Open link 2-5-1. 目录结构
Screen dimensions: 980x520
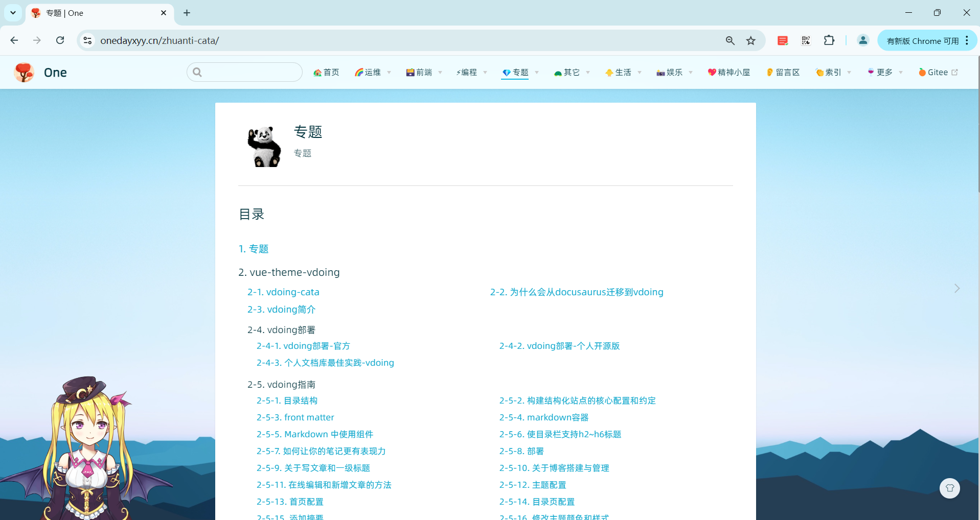coord(287,400)
